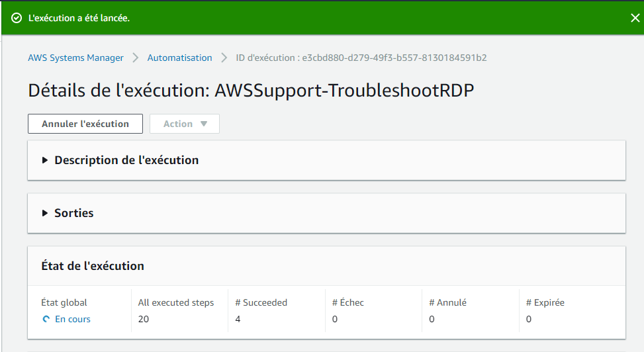Click the # Annulé column label
644x352 pixels.
click(x=447, y=303)
